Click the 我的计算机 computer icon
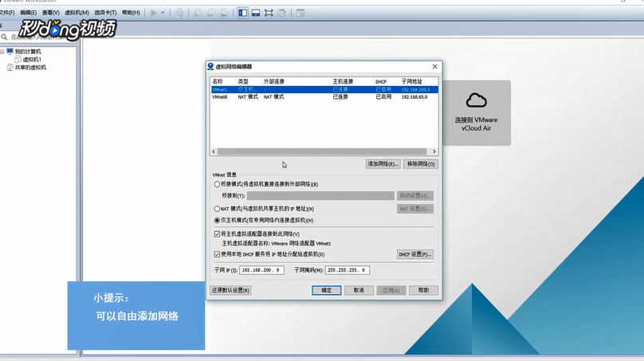The width and height of the screenshot is (644, 361). coord(10,51)
